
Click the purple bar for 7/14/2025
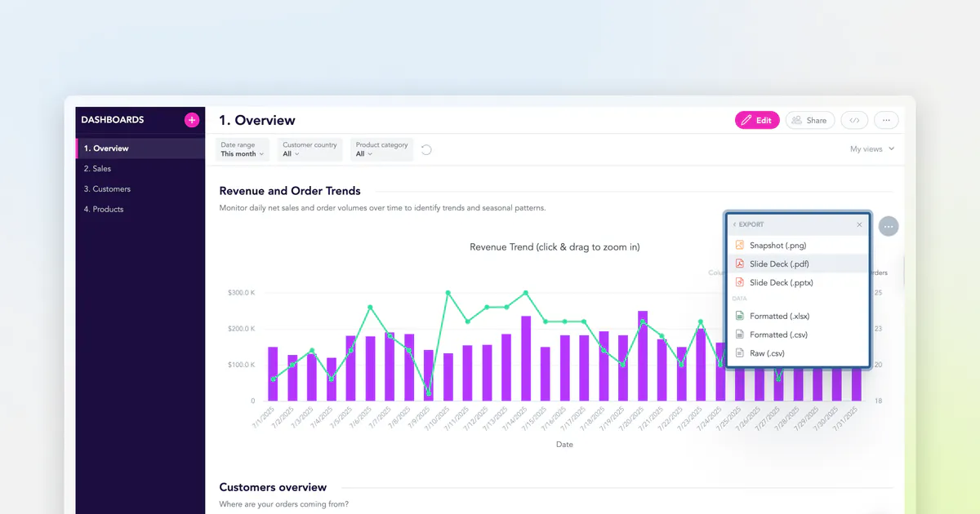[526, 358]
